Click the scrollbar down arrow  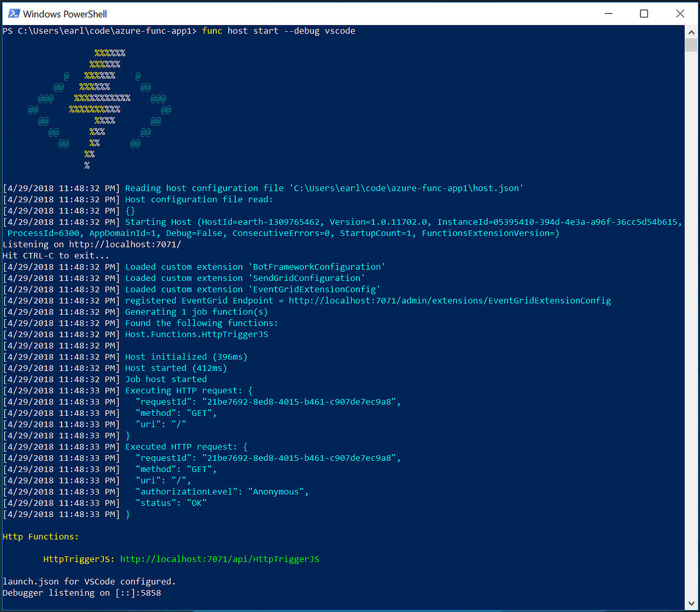pyautogui.click(x=691, y=604)
